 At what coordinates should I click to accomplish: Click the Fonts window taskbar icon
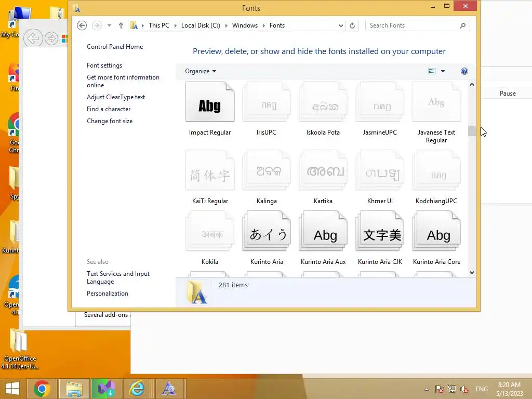tap(169, 389)
